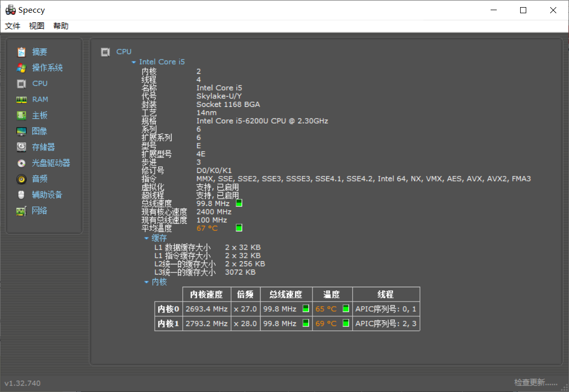Image resolution: width=569 pixels, height=392 pixels.
Task: Click the 辅助设备 mouse icon
Action: tap(21, 195)
